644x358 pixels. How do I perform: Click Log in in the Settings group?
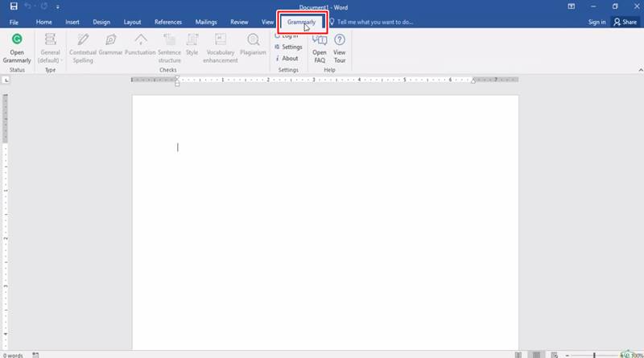coord(287,35)
